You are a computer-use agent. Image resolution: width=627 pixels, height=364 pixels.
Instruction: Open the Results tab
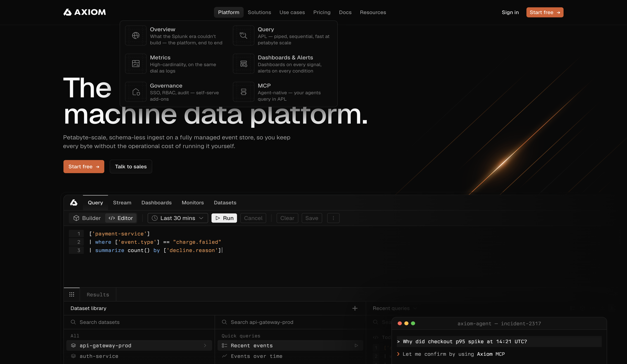click(x=98, y=295)
